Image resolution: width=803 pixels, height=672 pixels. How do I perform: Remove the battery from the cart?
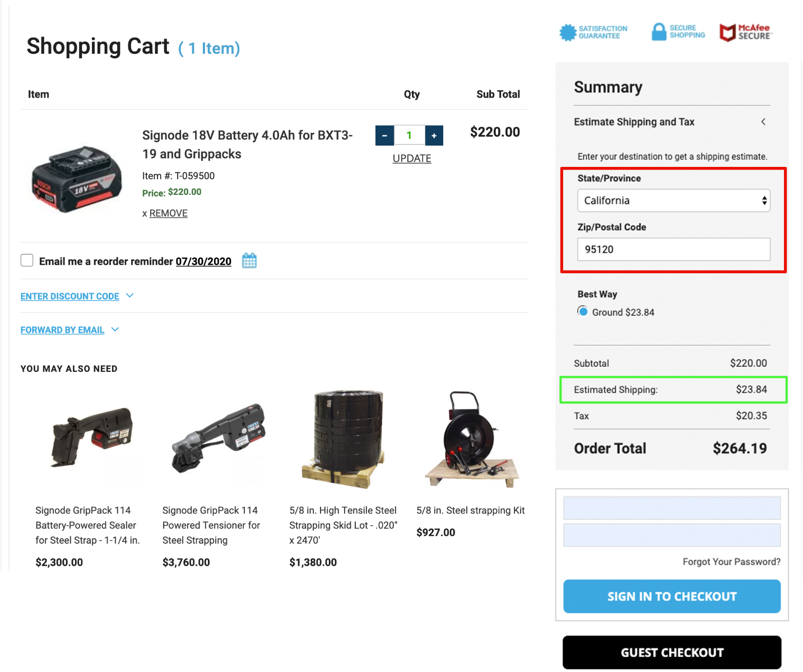pos(168,213)
